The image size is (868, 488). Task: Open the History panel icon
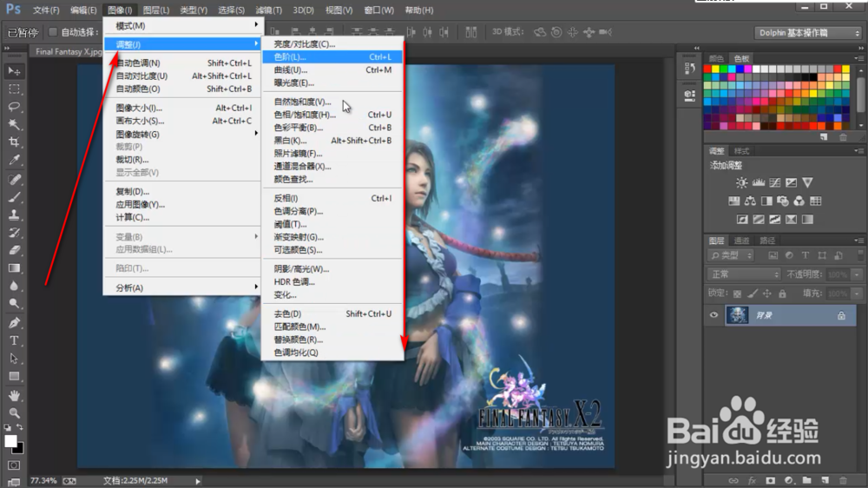pyautogui.click(x=690, y=69)
